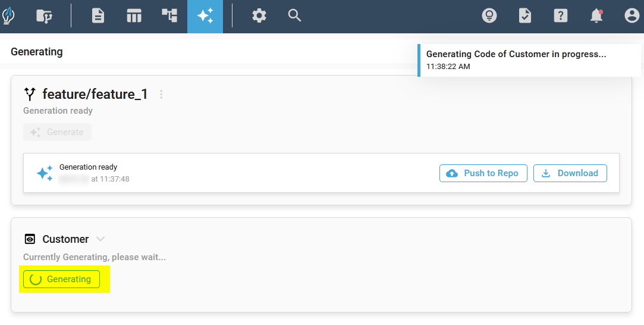Image resolution: width=644 pixels, height=325 pixels.
Task: Click the Push to Repo button
Action: click(x=483, y=173)
